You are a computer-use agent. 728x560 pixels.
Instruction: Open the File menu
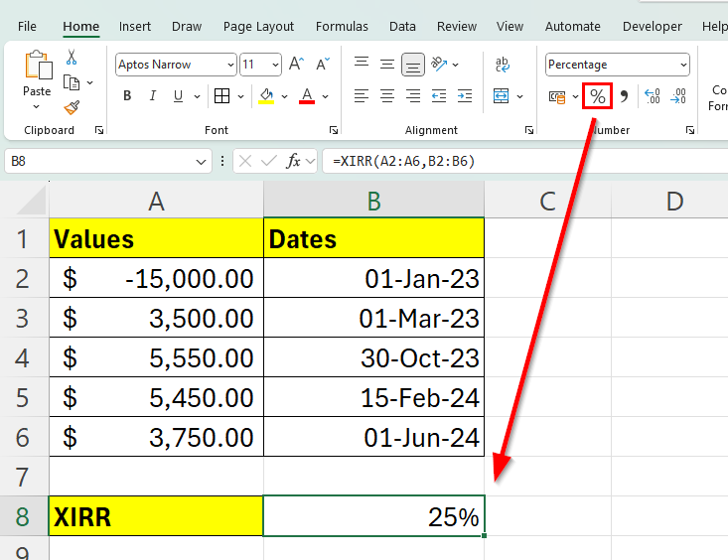pyautogui.click(x=27, y=27)
